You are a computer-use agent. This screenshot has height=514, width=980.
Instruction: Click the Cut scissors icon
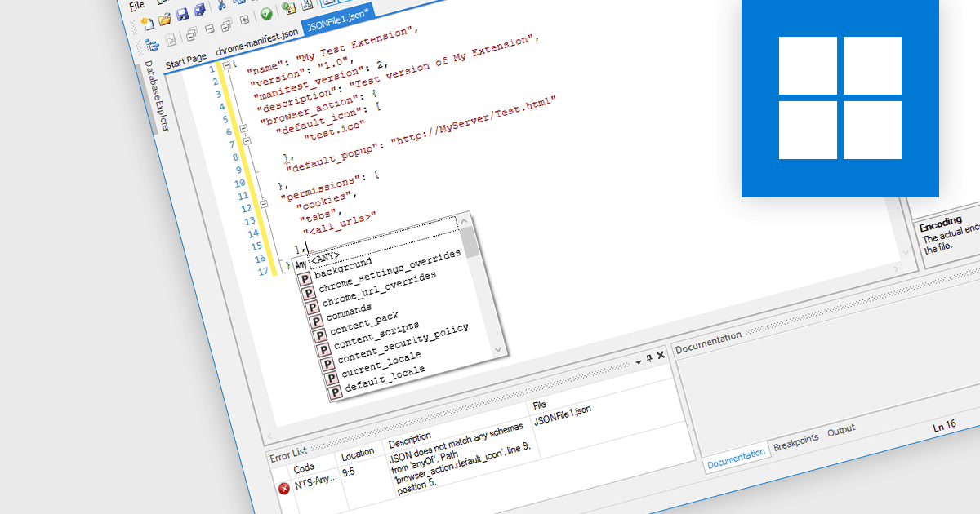221,7
